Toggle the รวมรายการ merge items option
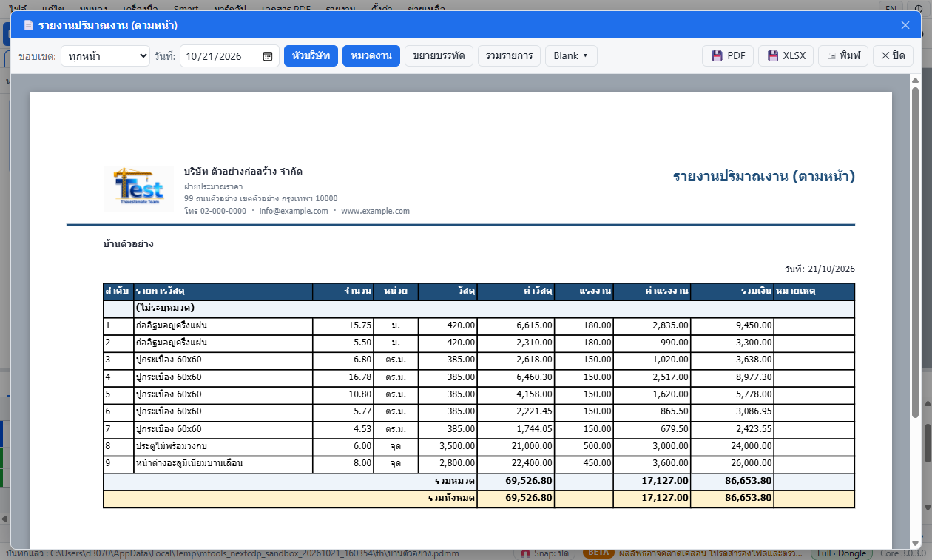The width and height of the screenshot is (932, 560). click(x=510, y=55)
